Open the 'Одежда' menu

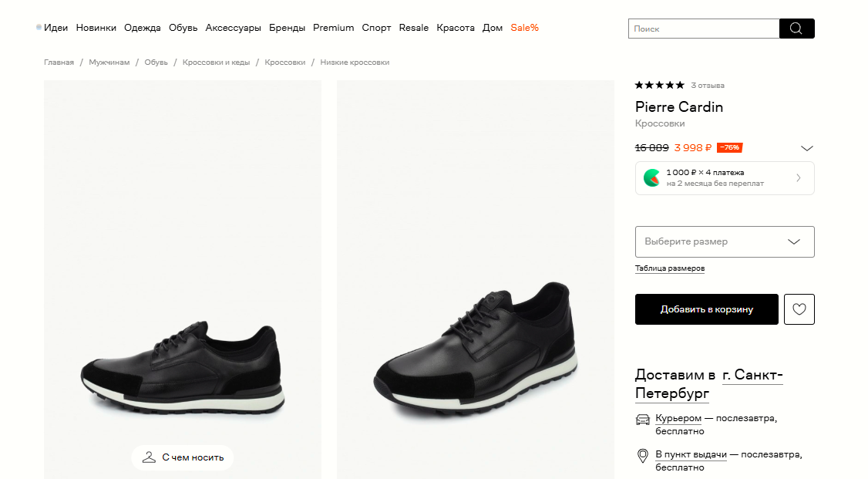click(143, 28)
